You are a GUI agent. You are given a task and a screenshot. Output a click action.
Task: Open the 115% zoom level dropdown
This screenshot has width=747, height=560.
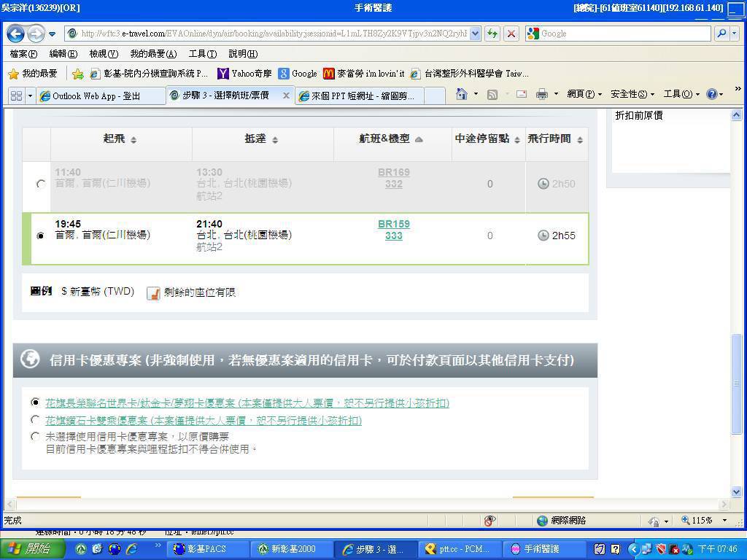tap(724, 521)
